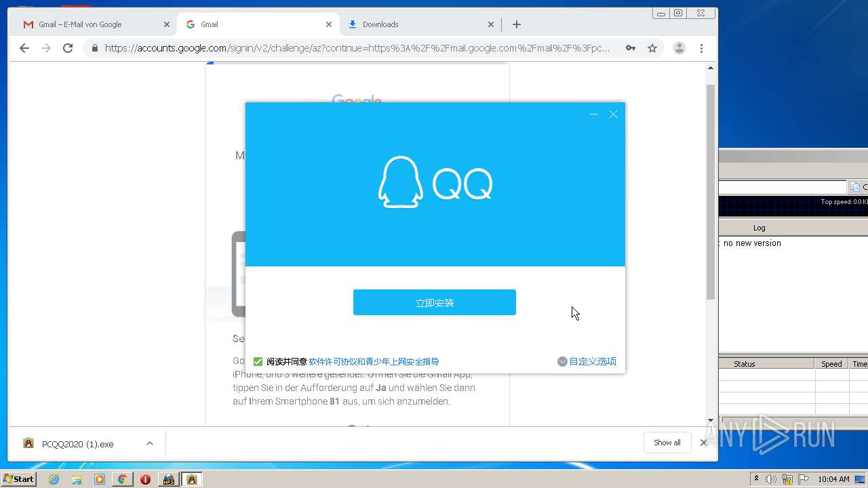Click the Speed column header
The image size is (868, 488).
point(831,364)
